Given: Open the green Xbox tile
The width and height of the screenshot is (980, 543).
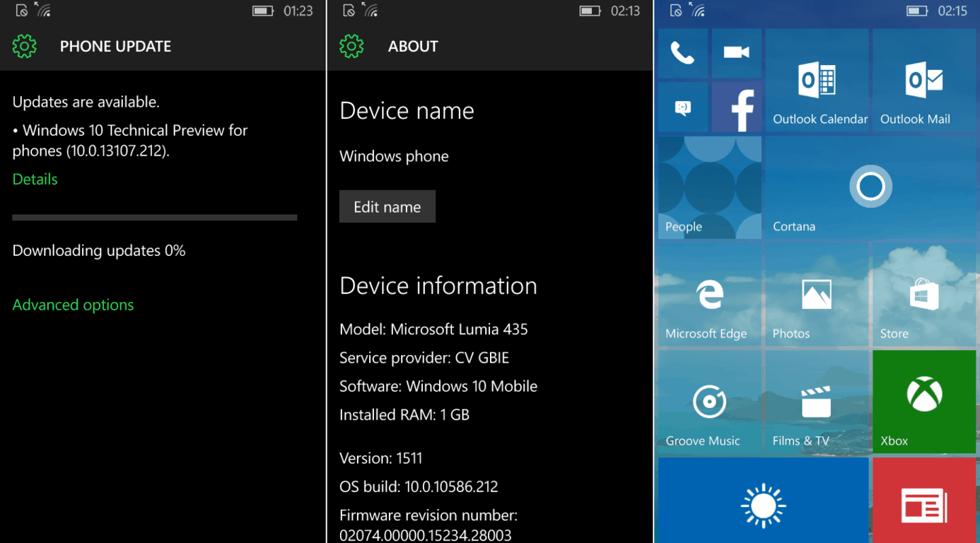Looking at the screenshot, I should (x=925, y=402).
